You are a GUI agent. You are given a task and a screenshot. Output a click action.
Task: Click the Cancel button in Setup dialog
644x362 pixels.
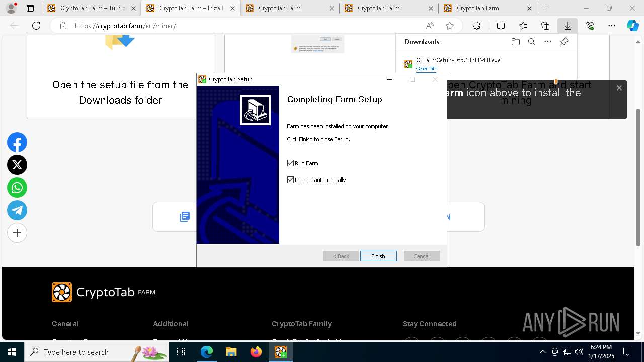click(422, 256)
